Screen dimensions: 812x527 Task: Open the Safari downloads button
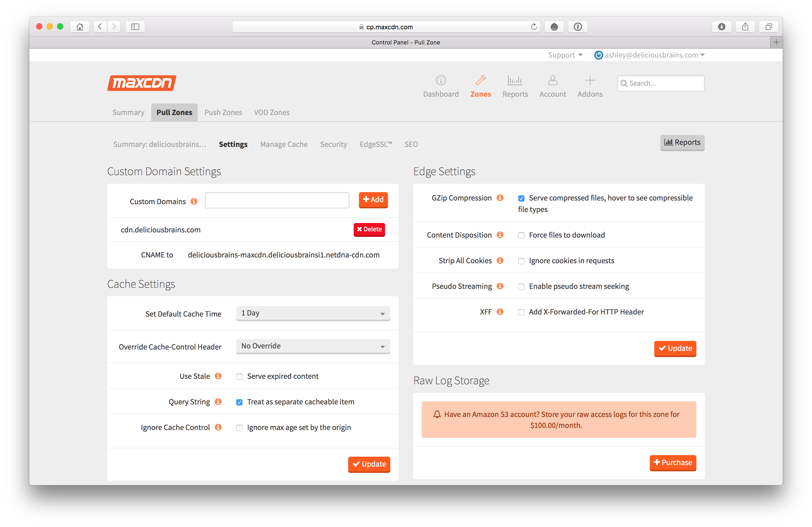point(721,27)
